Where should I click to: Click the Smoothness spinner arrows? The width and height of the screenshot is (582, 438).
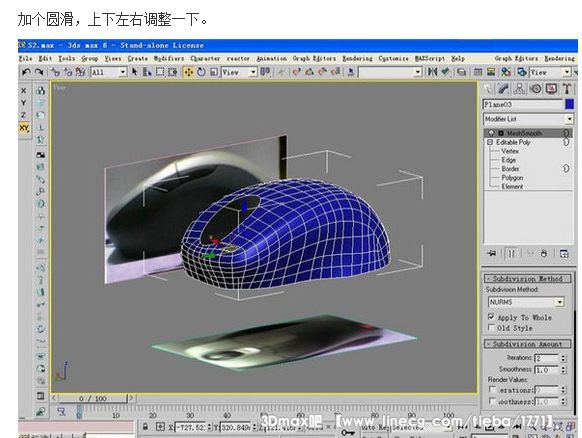click(563, 370)
